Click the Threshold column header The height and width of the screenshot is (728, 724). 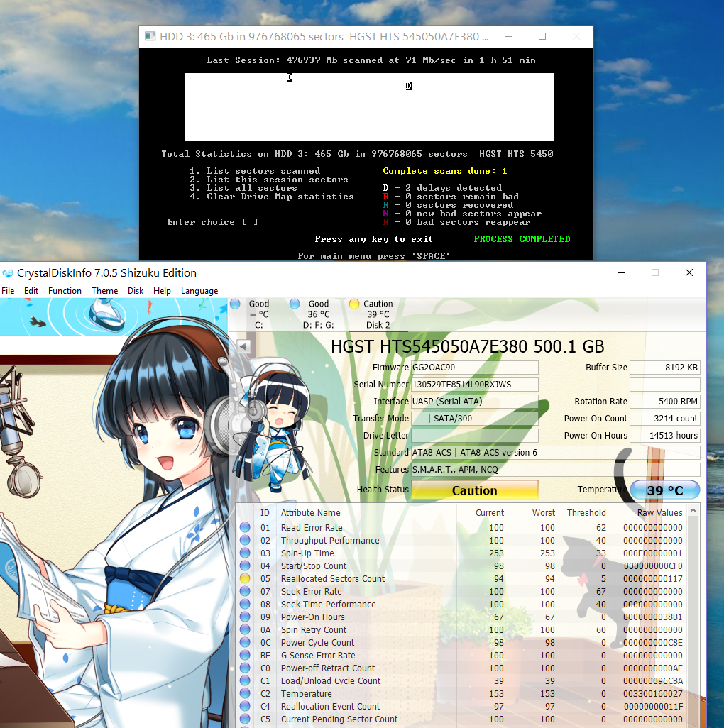(x=584, y=512)
